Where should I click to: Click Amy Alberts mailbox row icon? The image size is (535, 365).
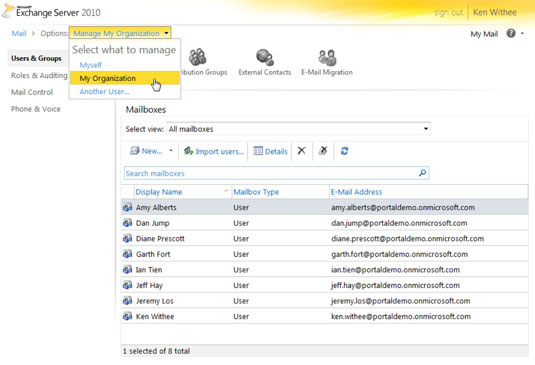pos(127,207)
